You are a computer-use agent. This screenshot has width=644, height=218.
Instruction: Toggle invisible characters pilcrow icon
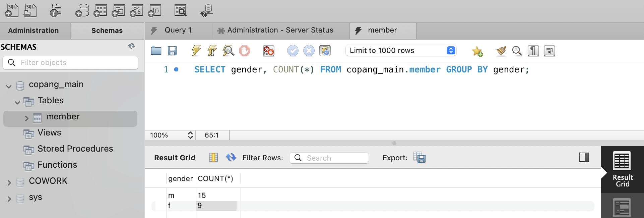pyautogui.click(x=533, y=51)
